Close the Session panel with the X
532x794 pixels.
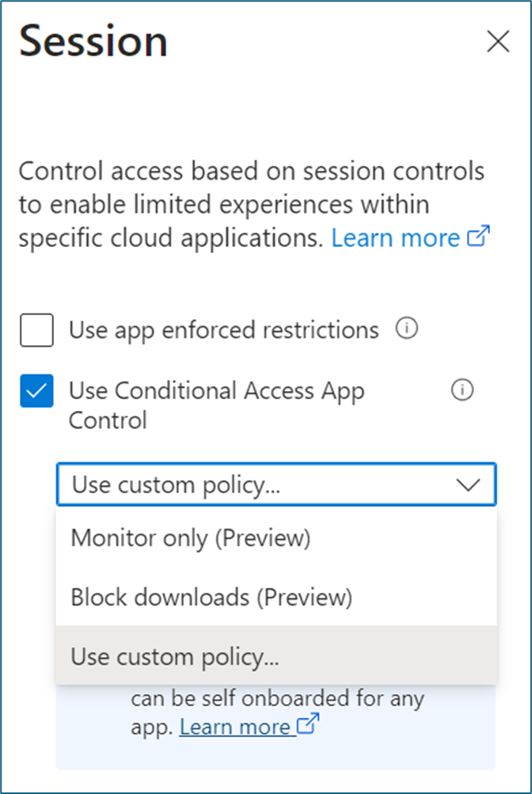click(498, 42)
